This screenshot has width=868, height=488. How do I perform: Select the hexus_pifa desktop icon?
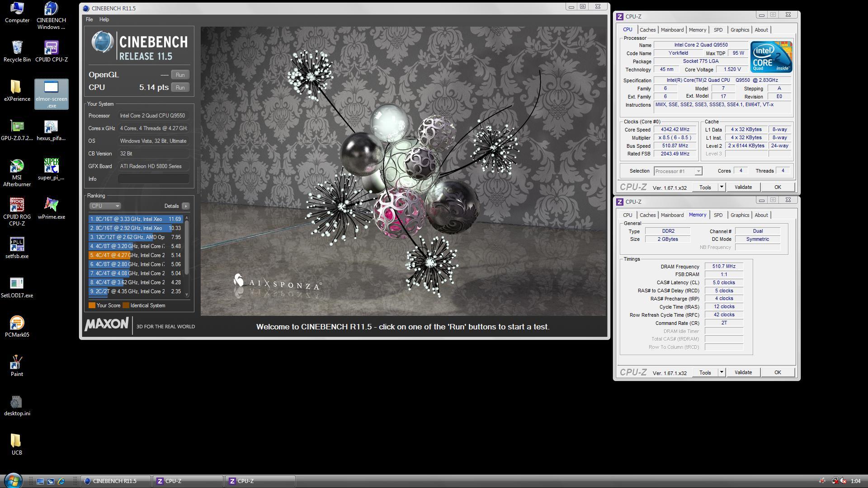51,130
